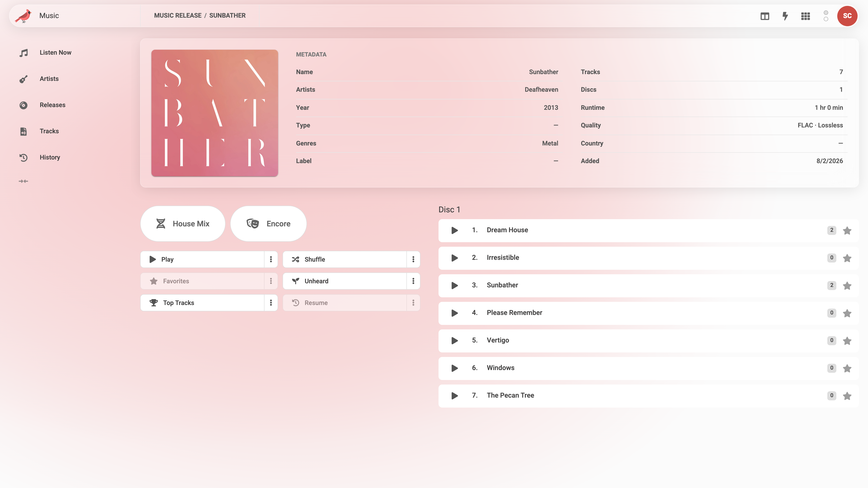868x488 pixels.
Task: Click the audio file icon beside Tracks
Action: tap(24, 131)
